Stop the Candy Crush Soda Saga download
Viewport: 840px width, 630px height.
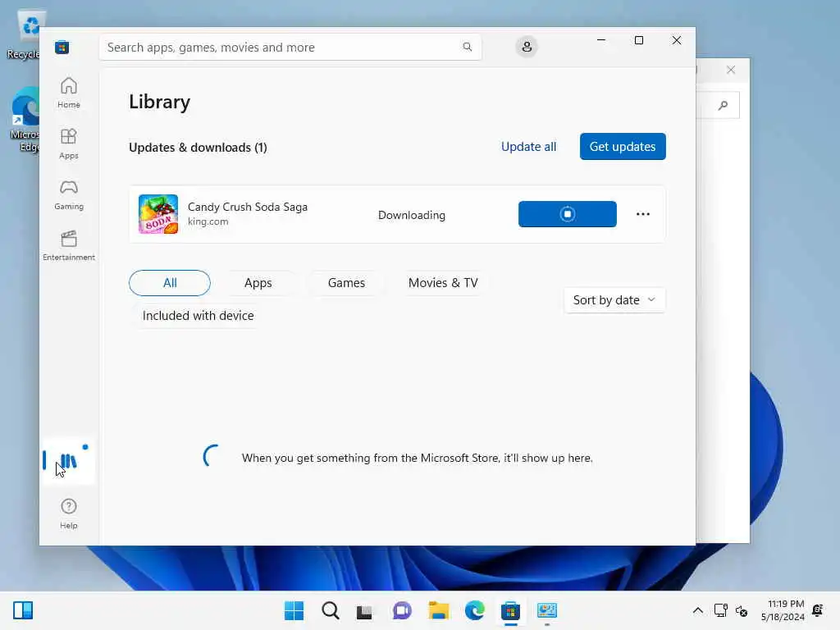click(x=568, y=214)
